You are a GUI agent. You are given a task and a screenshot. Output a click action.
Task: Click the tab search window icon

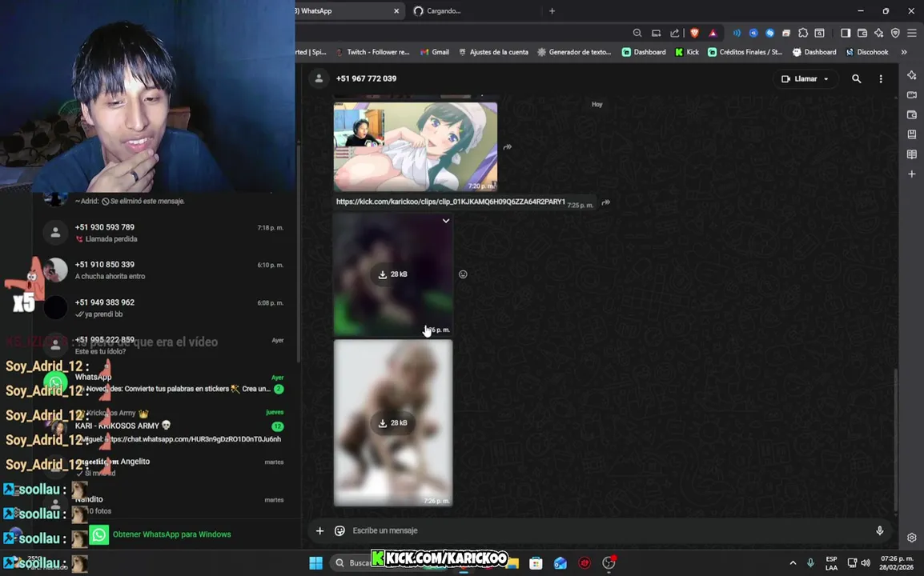coord(819,33)
